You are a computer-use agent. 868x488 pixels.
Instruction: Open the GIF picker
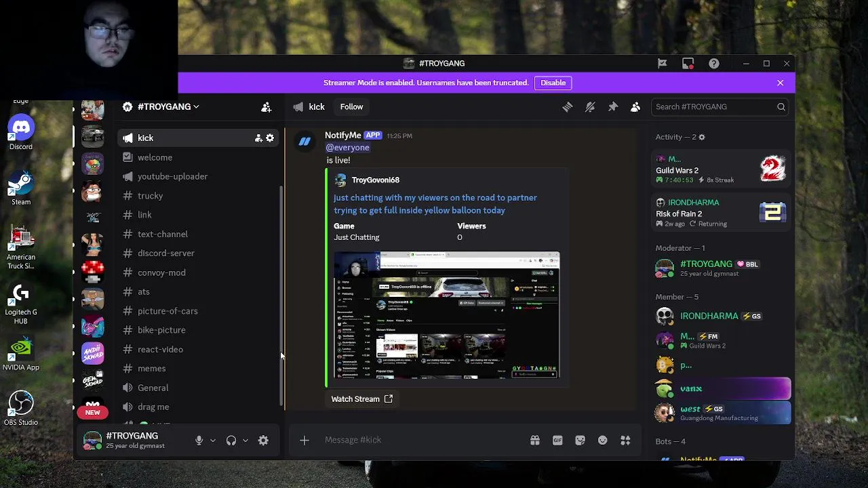(x=557, y=441)
